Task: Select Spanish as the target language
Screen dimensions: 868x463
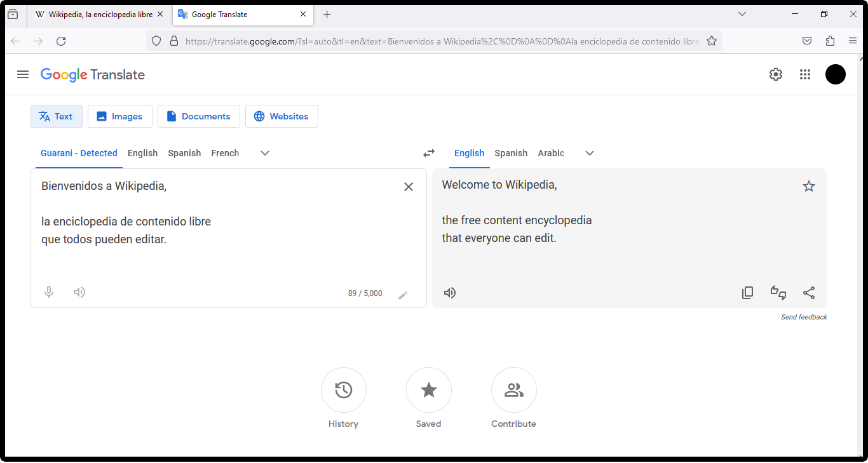Action: (x=511, y=153)
